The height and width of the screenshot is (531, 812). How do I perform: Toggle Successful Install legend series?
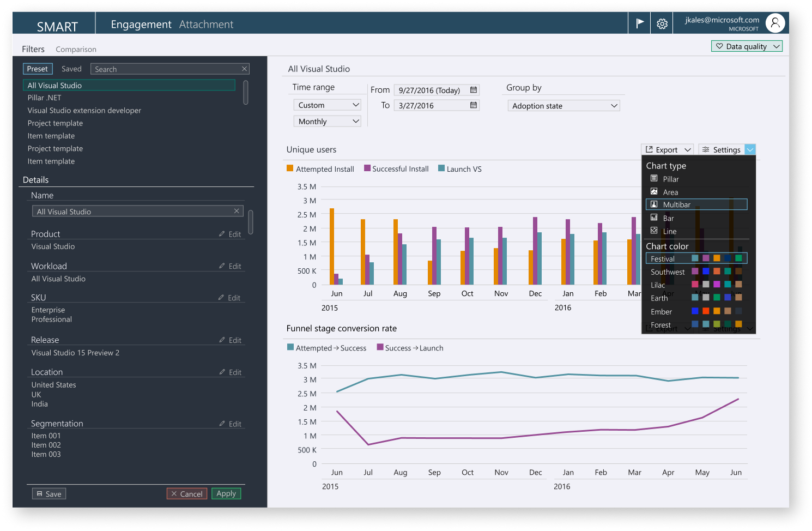(396, 169)
